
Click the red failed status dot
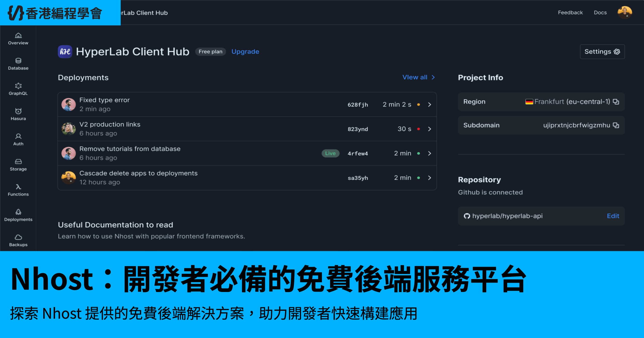(418, 129)
